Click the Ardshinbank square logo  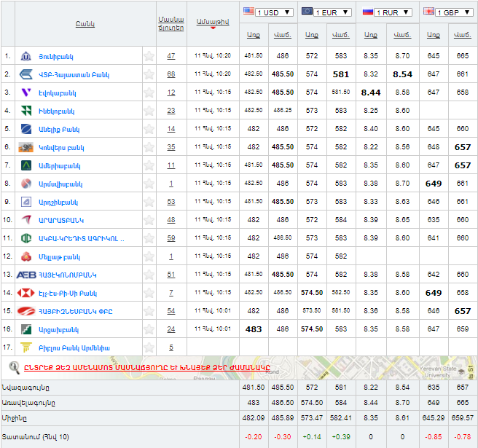pyautogui.click(x=26, y=202)
